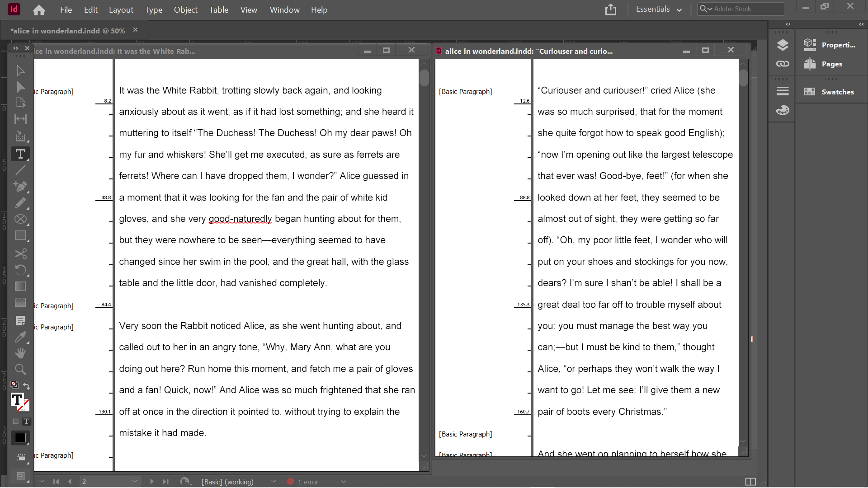Screen dimensions: 868x488
Task: Open the Essentials workspace dropdown
Action: pos(658,9)
